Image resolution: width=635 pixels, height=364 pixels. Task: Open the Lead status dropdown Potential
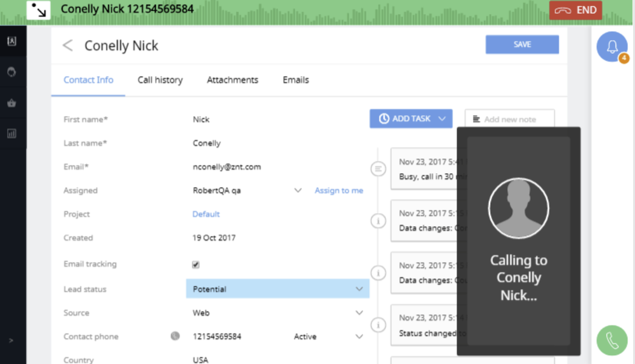coord(277,289)
